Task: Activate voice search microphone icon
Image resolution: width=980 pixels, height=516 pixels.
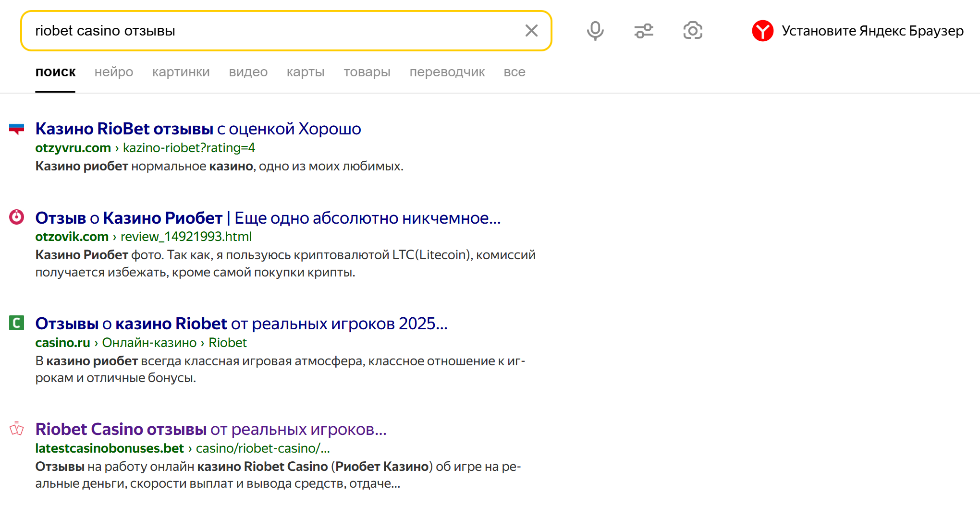Action: click(595, 31)
